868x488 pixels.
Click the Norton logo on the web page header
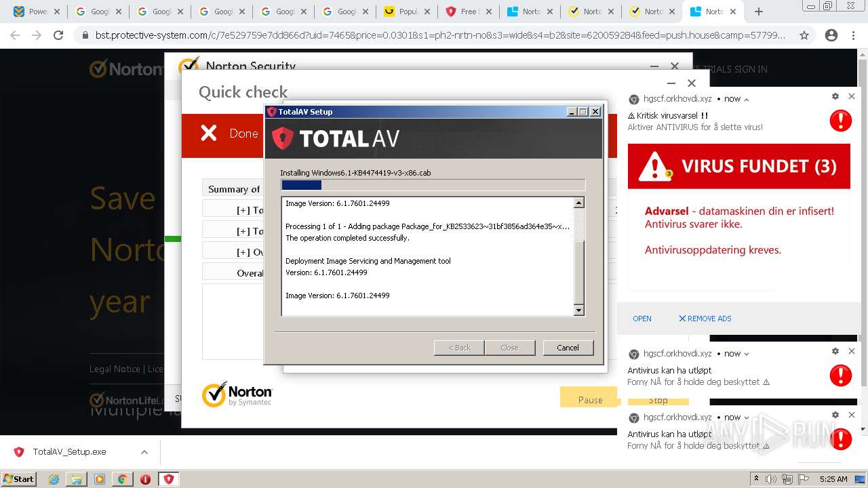tap(126, 69)
